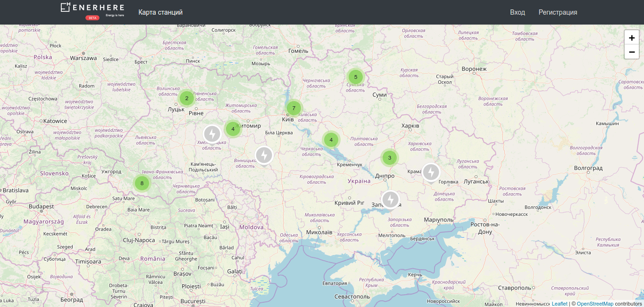Click the Миколаїв city label
Image resolution: width=644 pixels, height=307 pixels.
(x=319, y=232)
